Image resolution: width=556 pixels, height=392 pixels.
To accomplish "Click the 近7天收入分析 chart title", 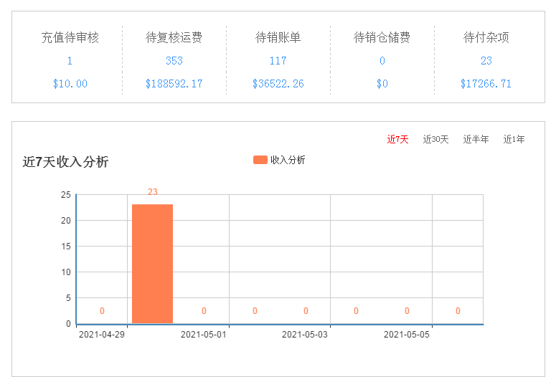I will [x=65, y=162].
